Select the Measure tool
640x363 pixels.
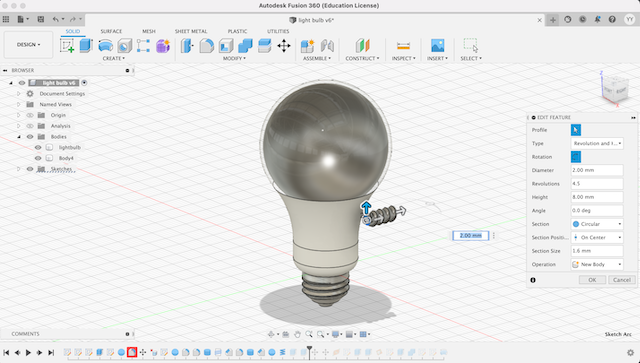(x=403, y=45)
